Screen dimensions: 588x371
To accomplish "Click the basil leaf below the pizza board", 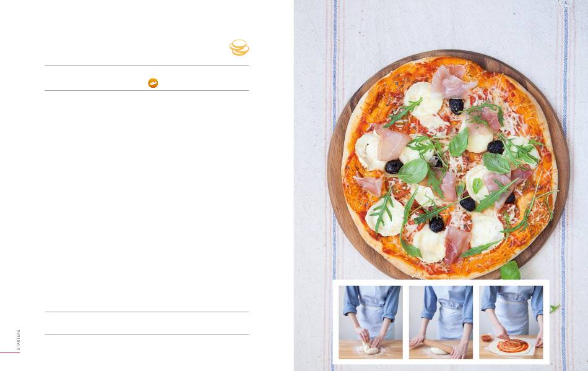I will tap(511, 271).
